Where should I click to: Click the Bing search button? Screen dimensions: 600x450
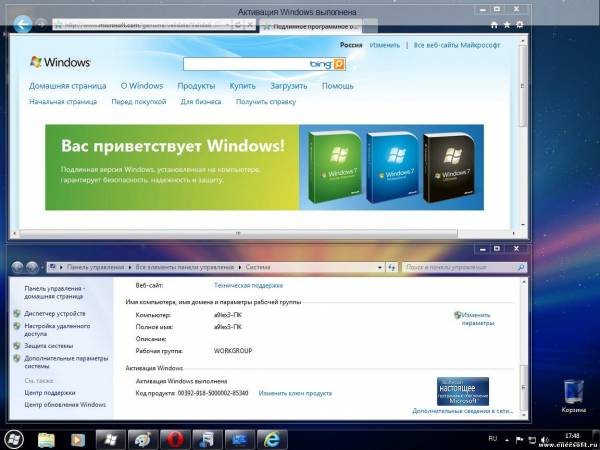click(x=339, y=64)
